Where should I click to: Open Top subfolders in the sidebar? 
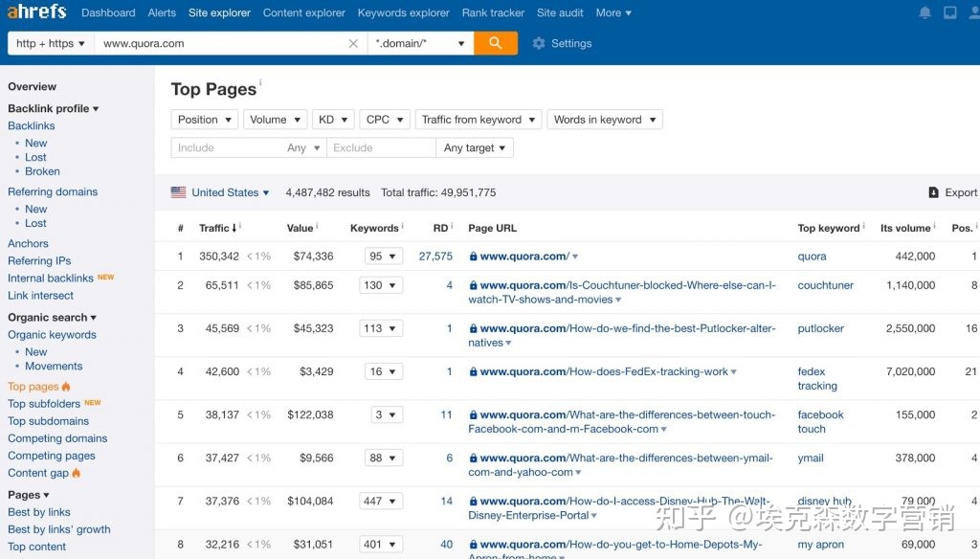coord(44,404)
